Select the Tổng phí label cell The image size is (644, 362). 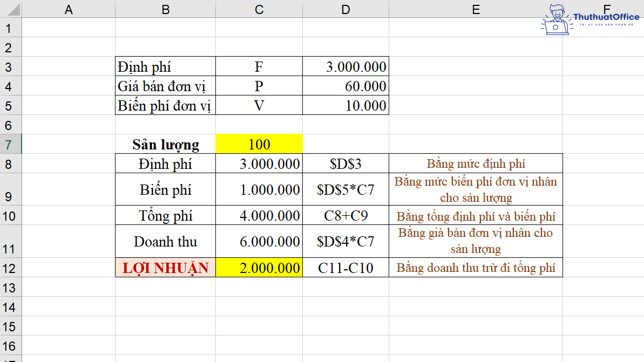click(x=166, y=215)
